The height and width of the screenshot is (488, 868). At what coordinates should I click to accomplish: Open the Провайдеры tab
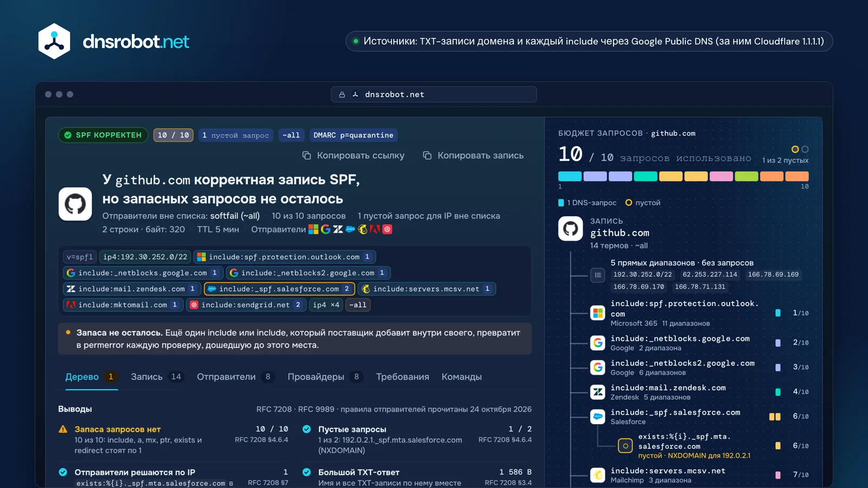pyautogui.click(x=325, y=377)
